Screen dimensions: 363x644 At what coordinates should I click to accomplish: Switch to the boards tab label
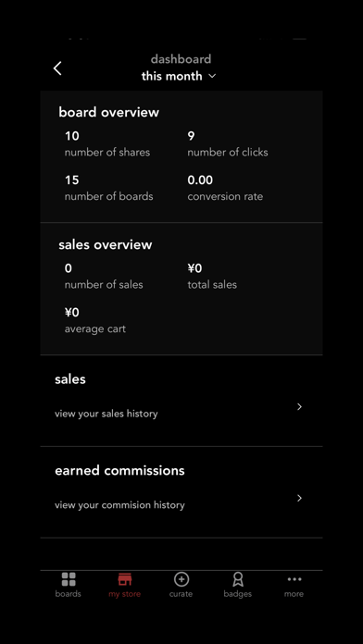coord(69,594)
